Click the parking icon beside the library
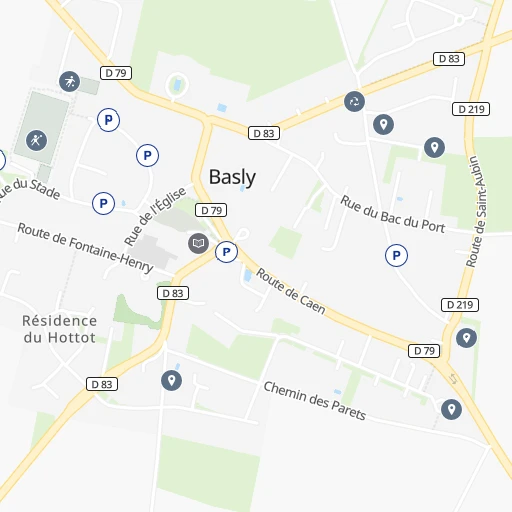The image size is (512, 512). pyautogui.click(x=226, y=252)
